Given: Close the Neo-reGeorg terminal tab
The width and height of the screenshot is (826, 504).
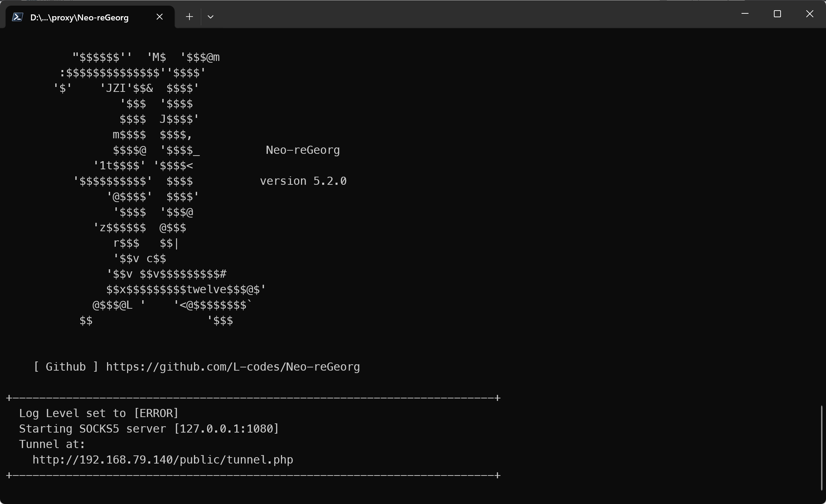Looking at the screenshot, I should pyautogui.click(x=159, y=17).
